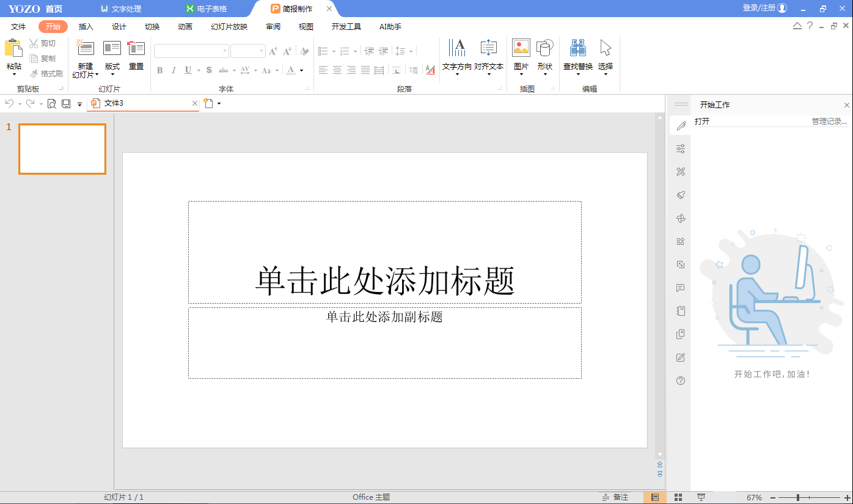Open the Find and Replace (查找替换) binoculars icon
This screenshot has width=853, height=504.
(577, 48)
